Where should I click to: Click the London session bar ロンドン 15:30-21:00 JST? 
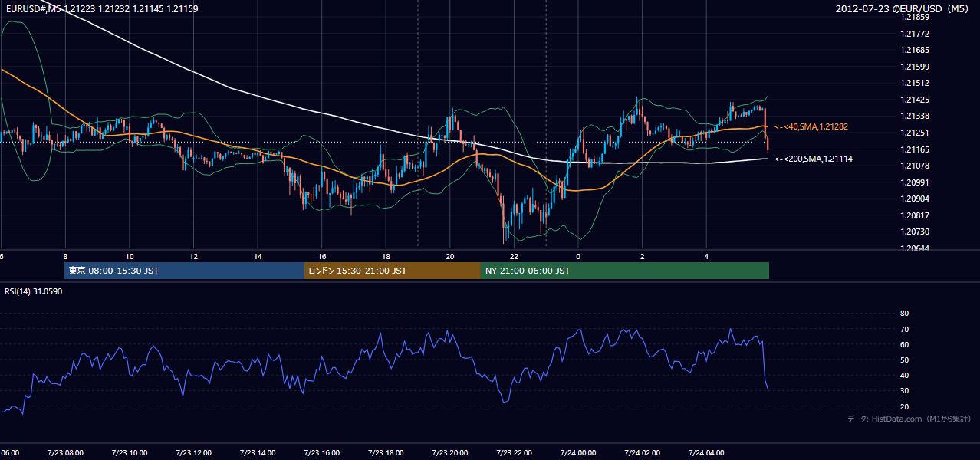pyautogui.click(x=393, y=271)
